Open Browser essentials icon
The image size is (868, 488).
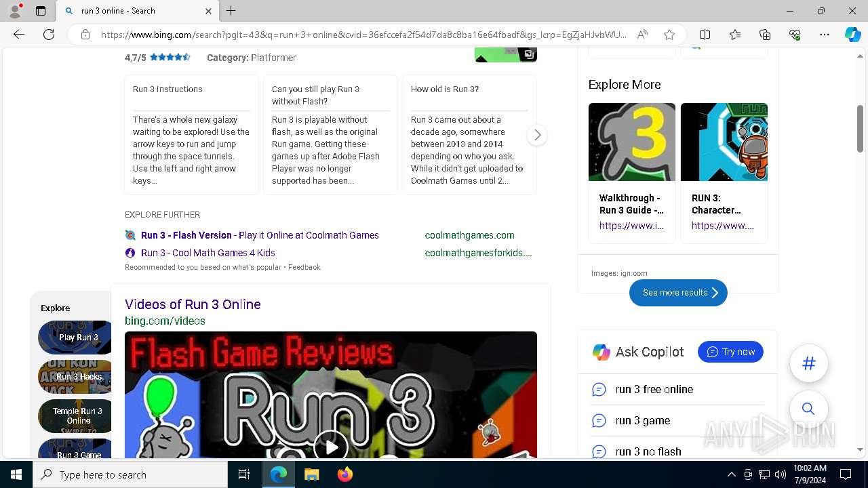pyautogui.click(x=795, y=35)
